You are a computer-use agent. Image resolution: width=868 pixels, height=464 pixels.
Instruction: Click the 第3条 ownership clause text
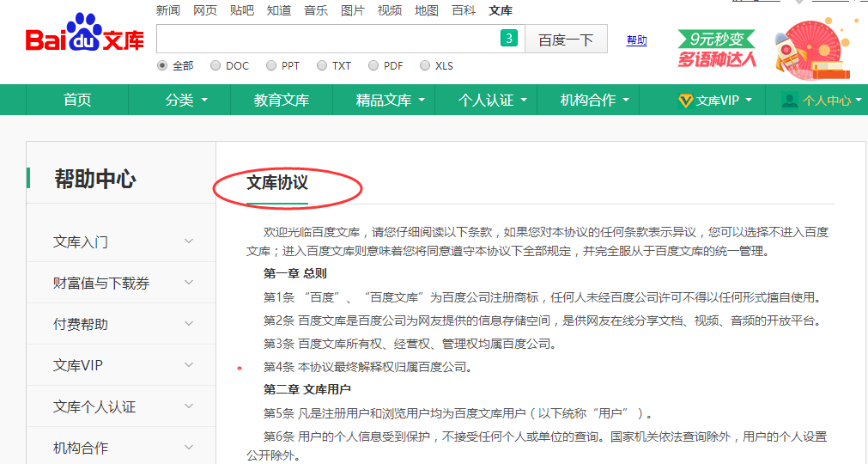coord(410,344)
